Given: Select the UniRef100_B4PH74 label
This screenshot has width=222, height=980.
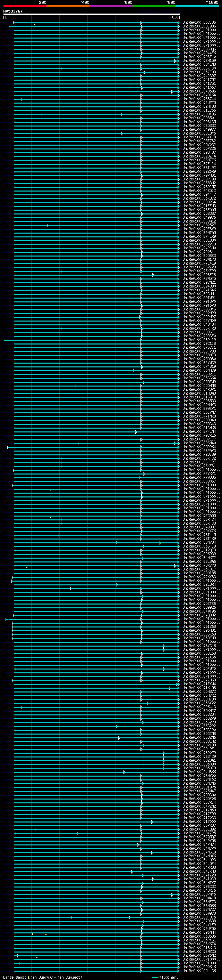Looking at the screenshot, I should pos(199,844).
